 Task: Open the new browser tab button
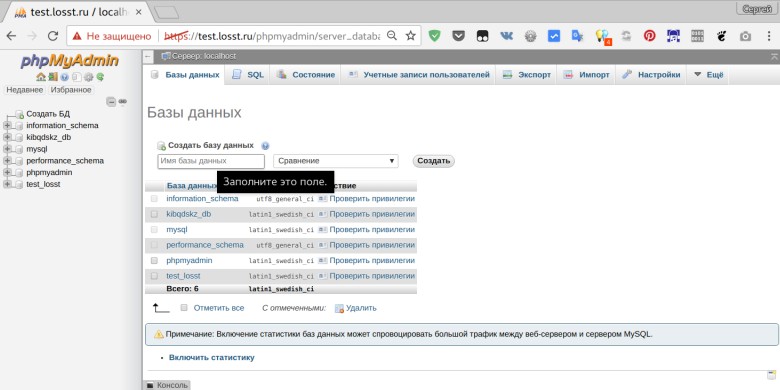(166, 12)
